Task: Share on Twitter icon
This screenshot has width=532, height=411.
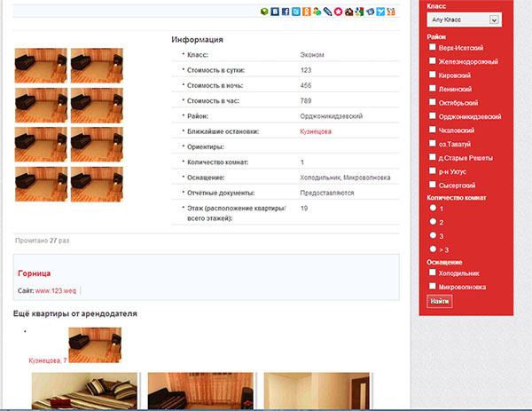Action: pyautogui.click(x=296, y=12)
